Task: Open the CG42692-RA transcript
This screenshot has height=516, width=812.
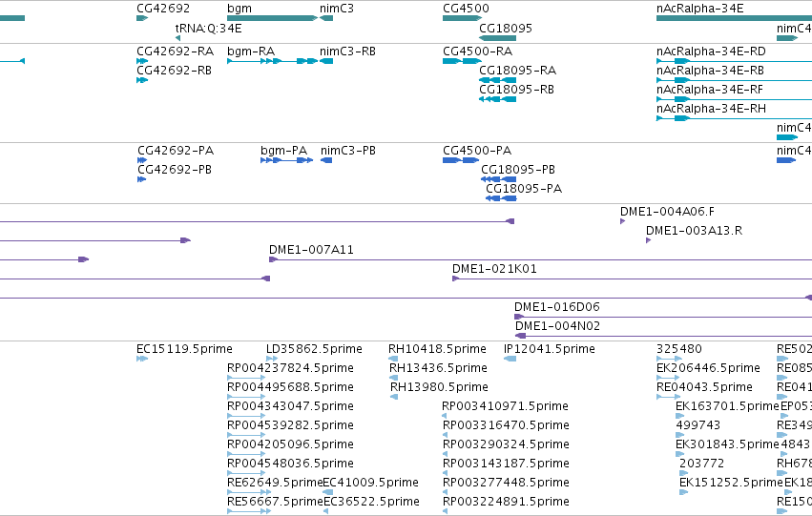Action: (142, 61)
